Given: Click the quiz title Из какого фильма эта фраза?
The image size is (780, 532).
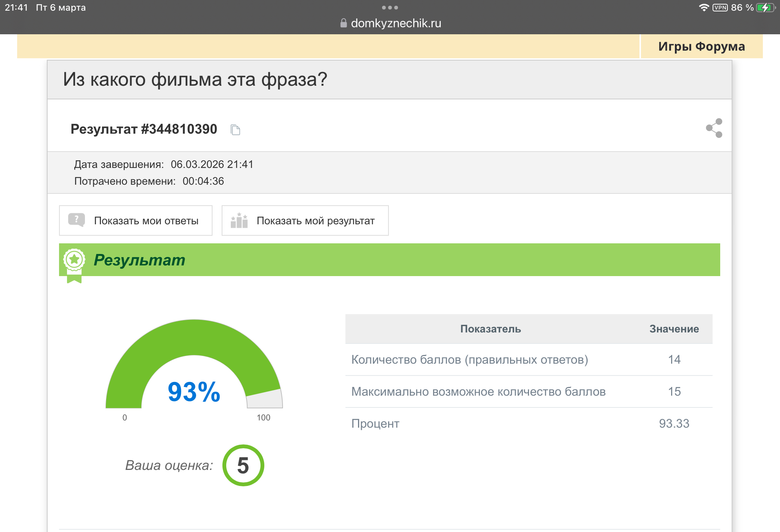Looking at the screenshot, I should point(195,80).
